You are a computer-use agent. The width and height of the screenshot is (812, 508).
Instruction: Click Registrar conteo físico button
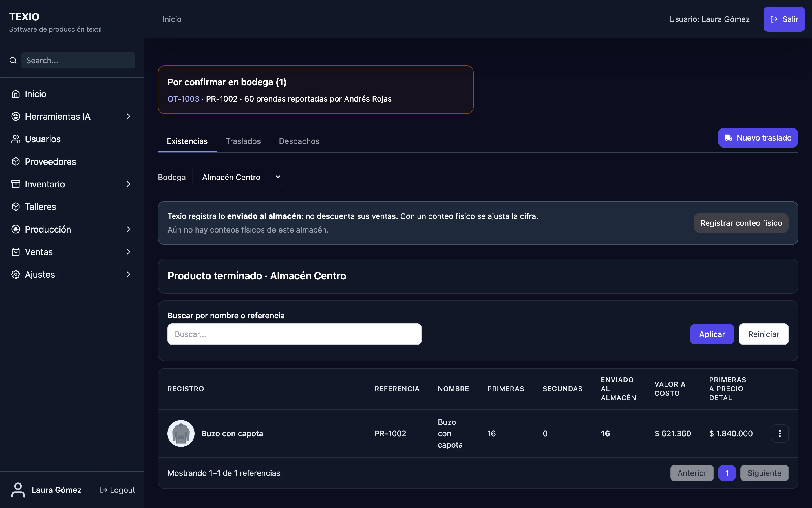click(741, 223)
